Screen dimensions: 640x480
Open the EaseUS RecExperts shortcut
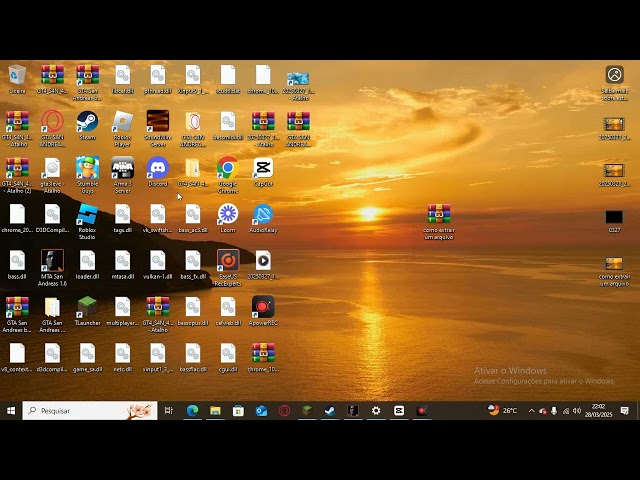tap(228, 267)
